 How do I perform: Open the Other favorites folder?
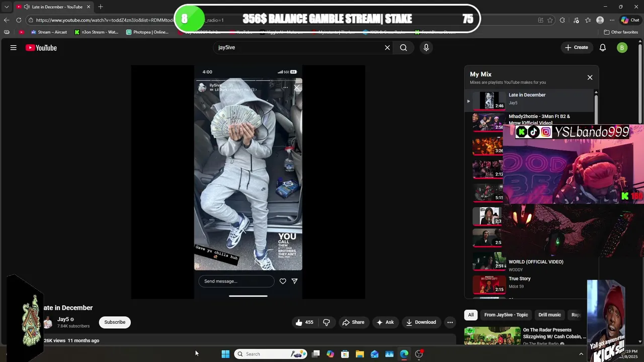coord(621,32)
